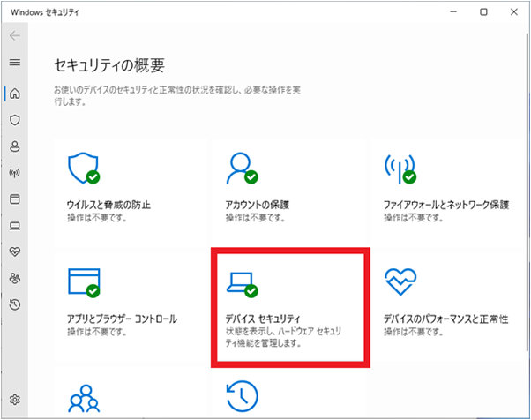Click the large firewall antenna icon
Screen dimensions: 531x420
(x=400, y=169)
